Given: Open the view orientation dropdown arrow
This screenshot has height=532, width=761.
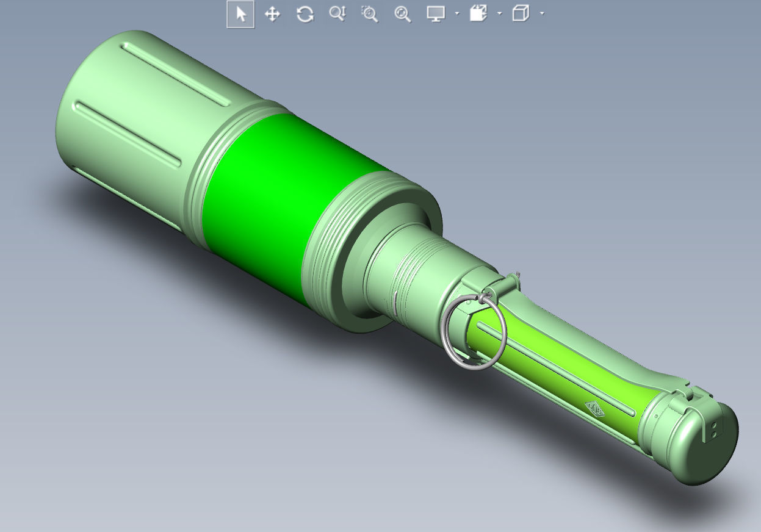Looking at the screenshot, I should (500, 13).
